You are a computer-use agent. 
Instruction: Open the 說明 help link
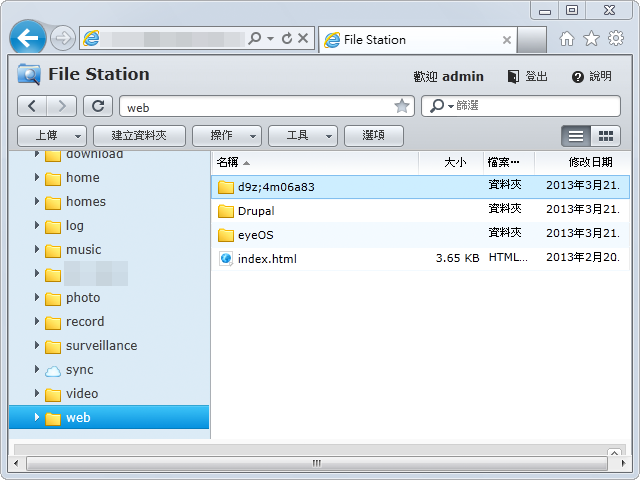[x=591, y=76]
